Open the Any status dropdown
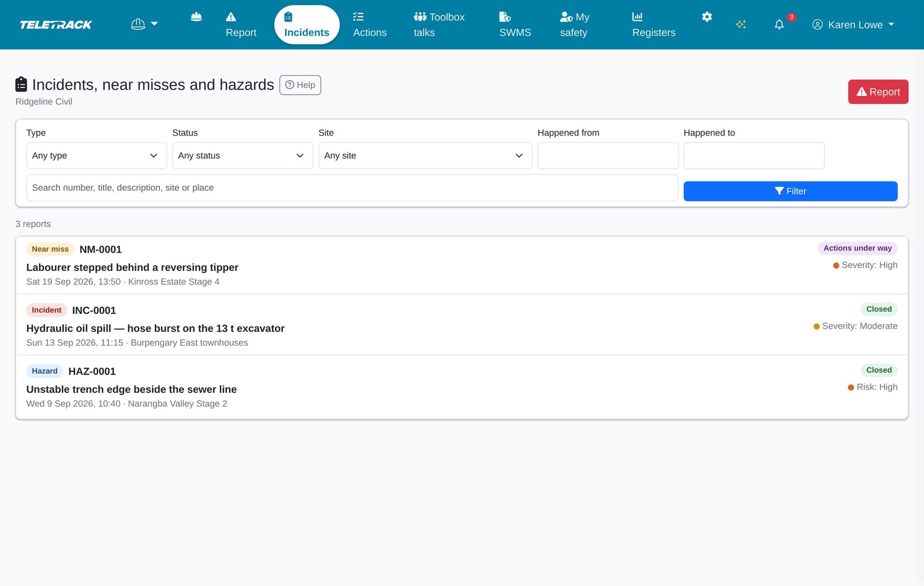The image size is (924, 586). point(243,155)
